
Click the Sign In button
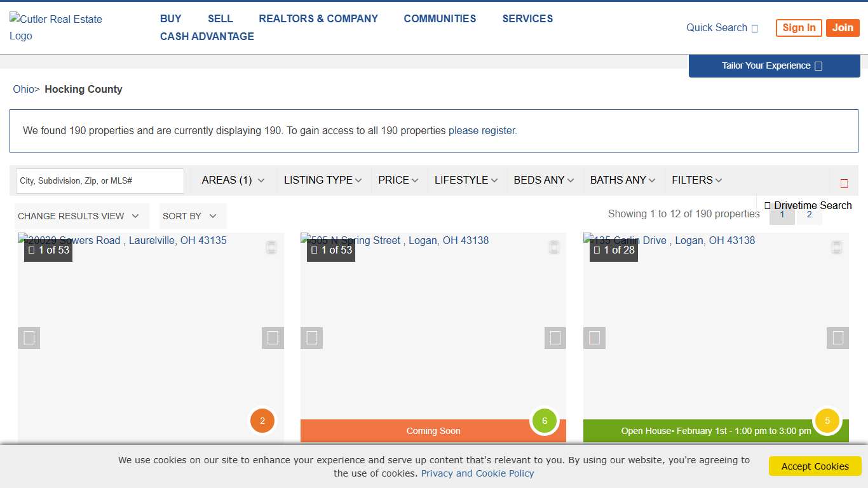799,28
